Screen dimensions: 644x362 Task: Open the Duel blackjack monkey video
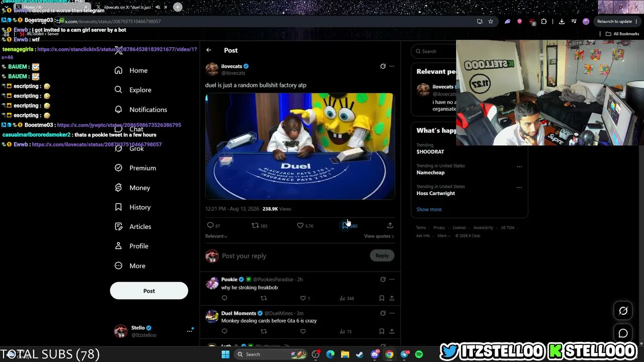click(300, 146)
